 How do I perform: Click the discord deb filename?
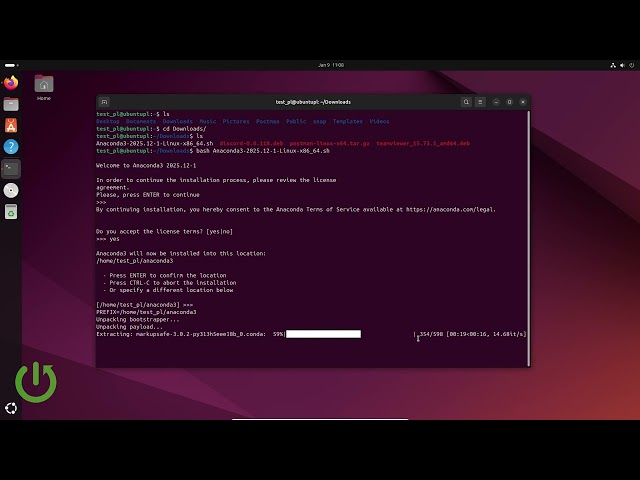coord(251,143)
